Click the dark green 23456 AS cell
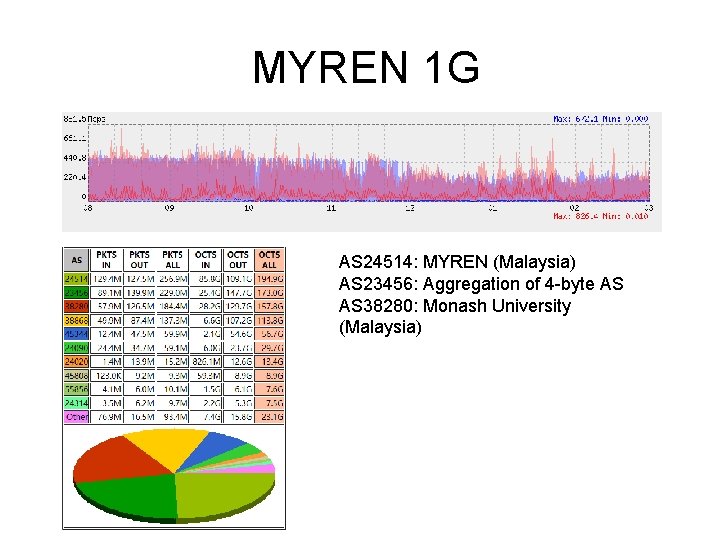The width and height of the screenshot is (720, 540). 76,292
